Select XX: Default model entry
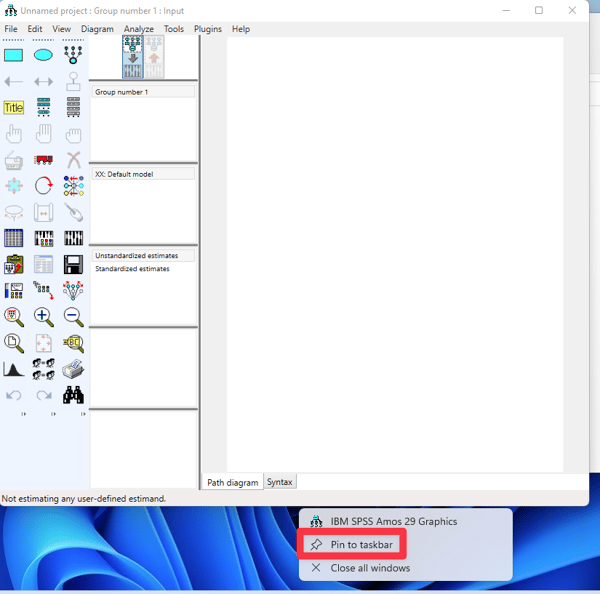600x594 pixels. (143, 174)
